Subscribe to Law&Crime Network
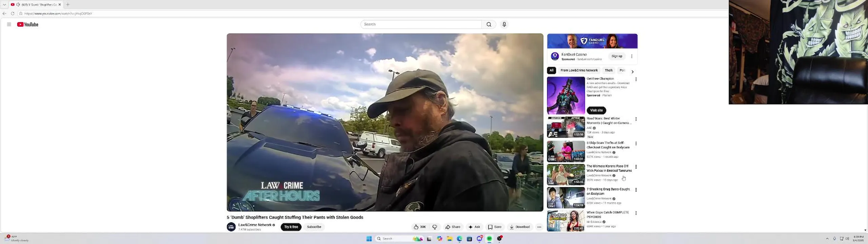 (314, 227)
